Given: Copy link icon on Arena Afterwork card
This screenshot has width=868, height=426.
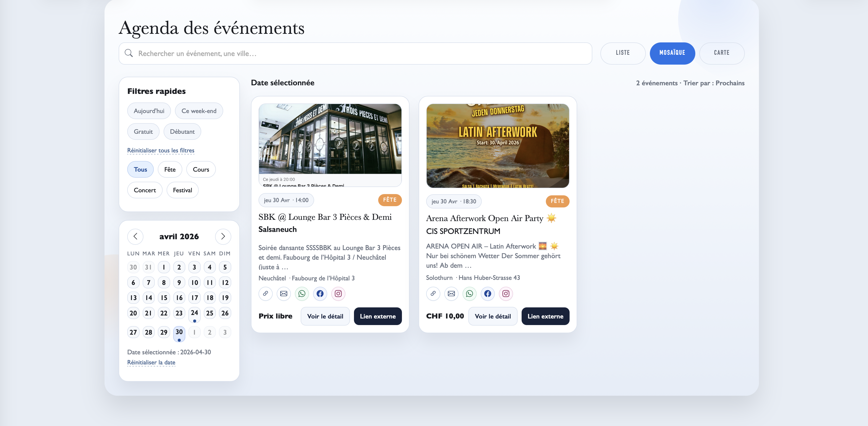Looking at the screenshot, I should pyautogui.click(x=433, y=293).
